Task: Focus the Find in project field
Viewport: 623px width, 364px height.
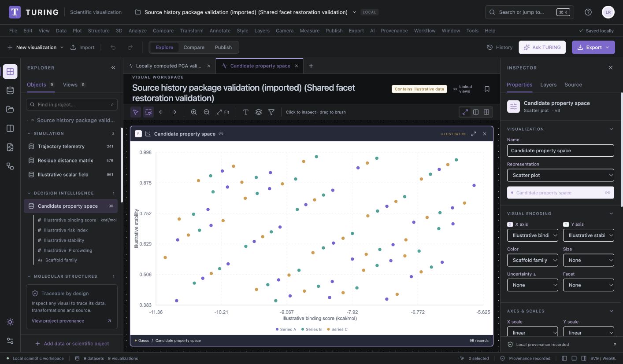Action: (72, 105)
